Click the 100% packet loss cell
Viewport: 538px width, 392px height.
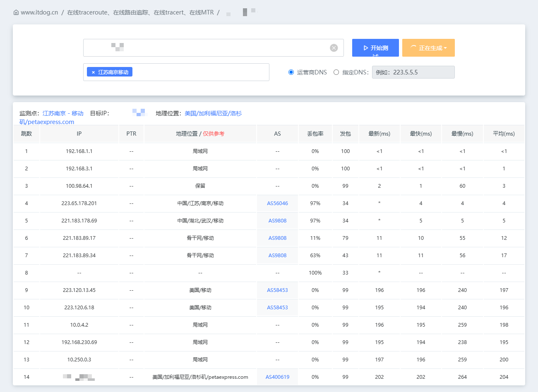point(315,273)
